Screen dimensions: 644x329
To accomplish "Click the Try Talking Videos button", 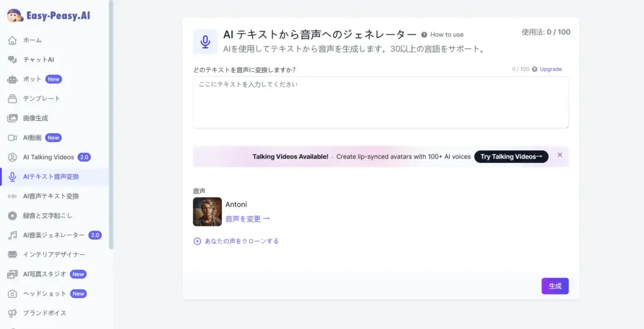I will pyautogui.click(x=511, y=157).
